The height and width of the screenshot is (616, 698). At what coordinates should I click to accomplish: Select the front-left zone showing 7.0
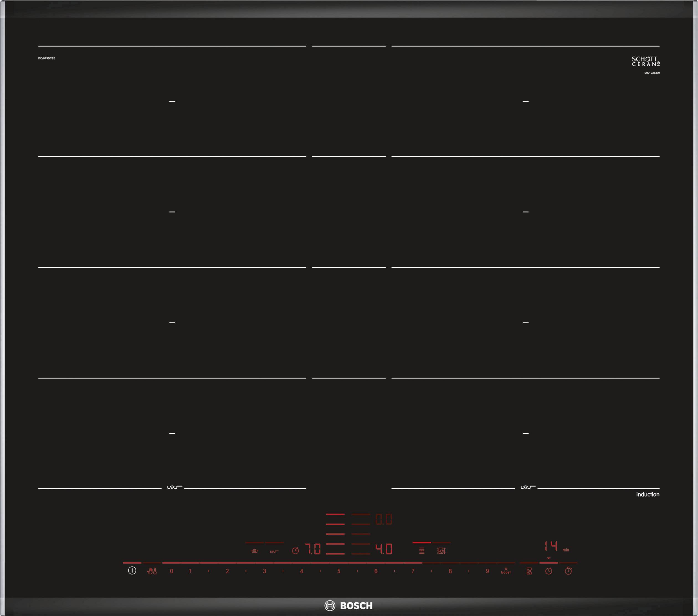(x=313, y=549)
